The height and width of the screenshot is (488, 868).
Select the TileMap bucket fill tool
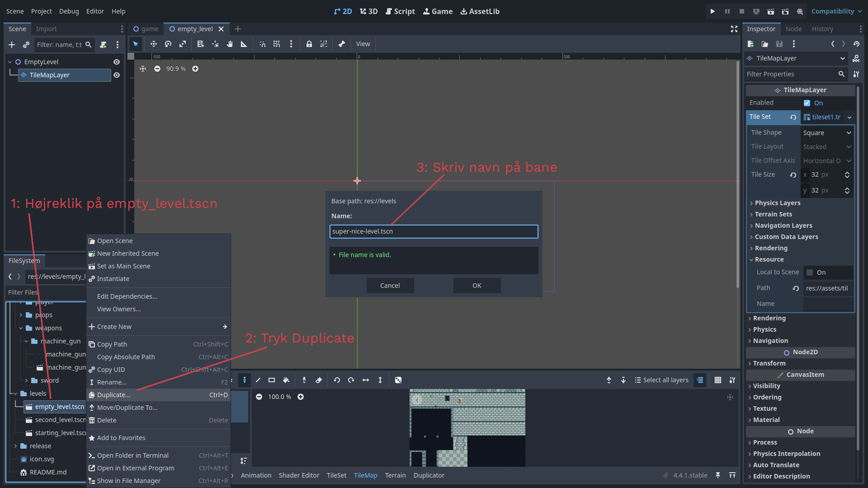286,380
